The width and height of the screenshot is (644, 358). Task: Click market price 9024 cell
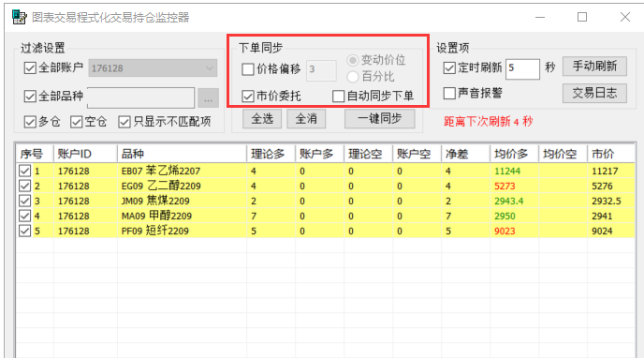[611, 231]
